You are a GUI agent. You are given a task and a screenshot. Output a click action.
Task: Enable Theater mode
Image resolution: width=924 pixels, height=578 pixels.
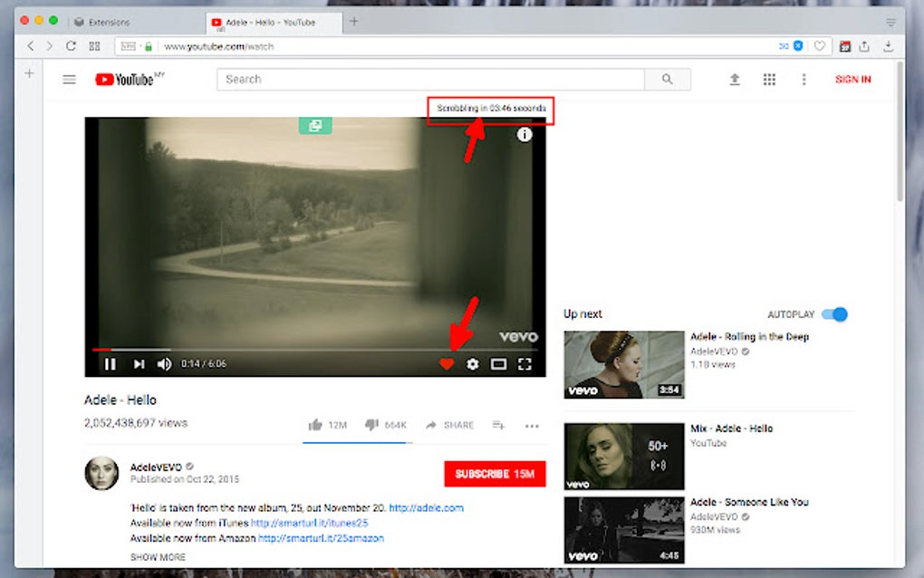[x=498, y=364]
